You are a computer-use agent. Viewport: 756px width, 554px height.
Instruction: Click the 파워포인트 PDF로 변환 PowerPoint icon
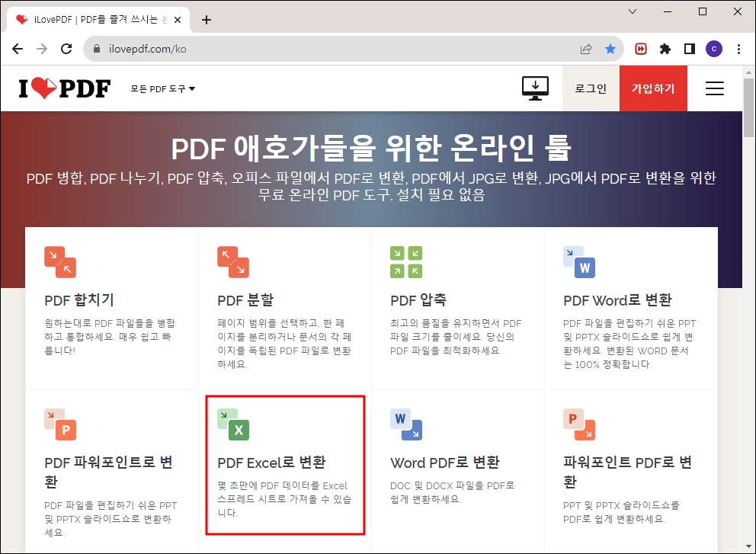(x=580, y=426)
